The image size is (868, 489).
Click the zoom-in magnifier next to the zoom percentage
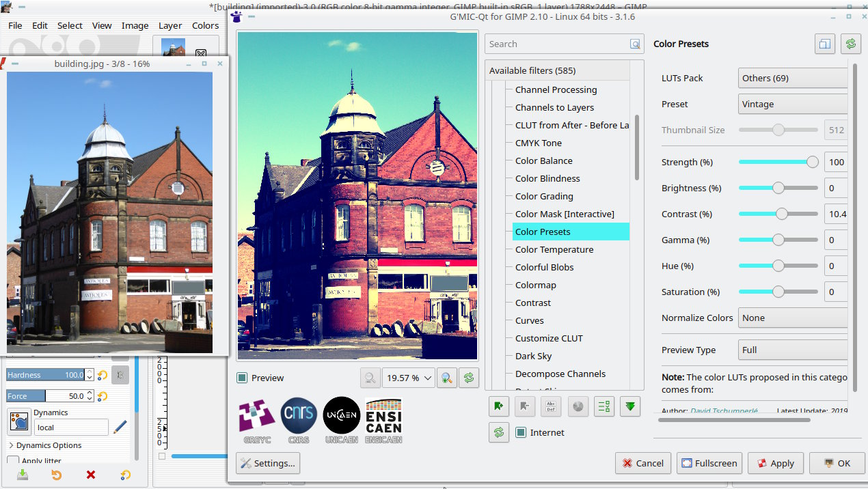[448, 378]
